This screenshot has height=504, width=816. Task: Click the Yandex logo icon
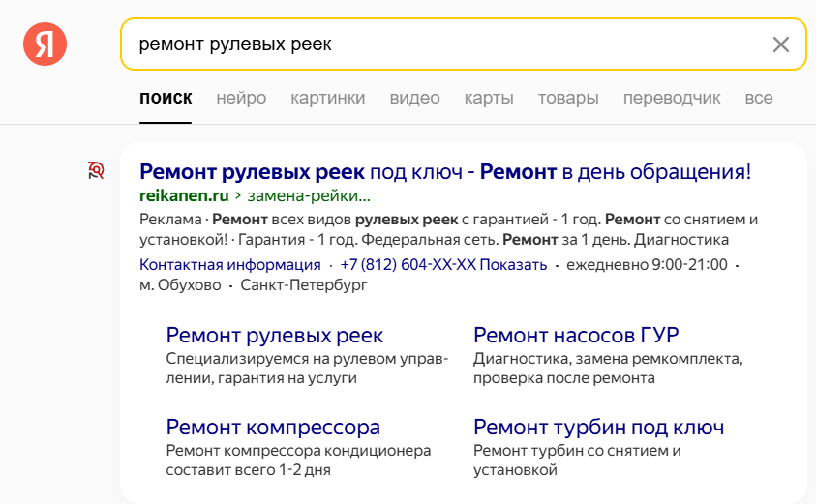[x=45, y=44]
